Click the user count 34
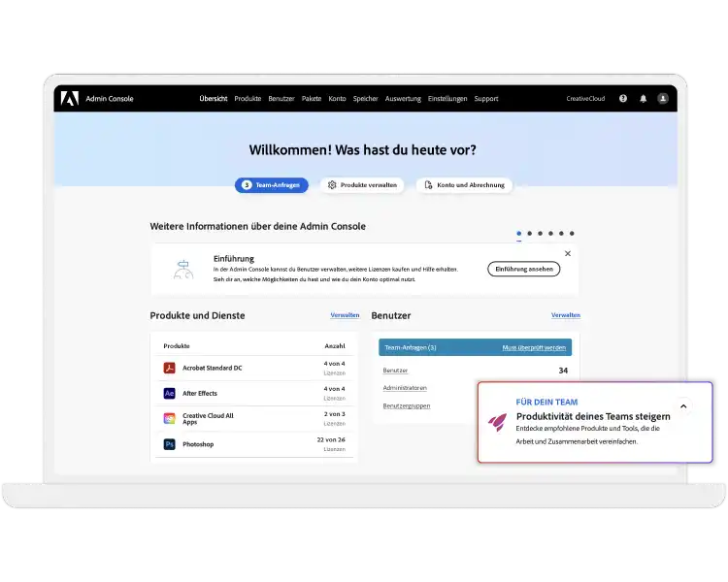This screenshot has width=728, height=582. click(x=563, y=371)
